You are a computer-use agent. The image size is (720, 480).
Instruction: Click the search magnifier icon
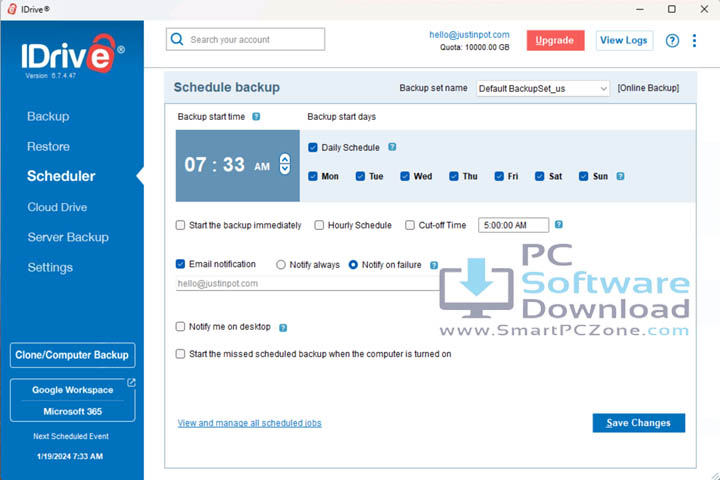click(x=177, y=39)
